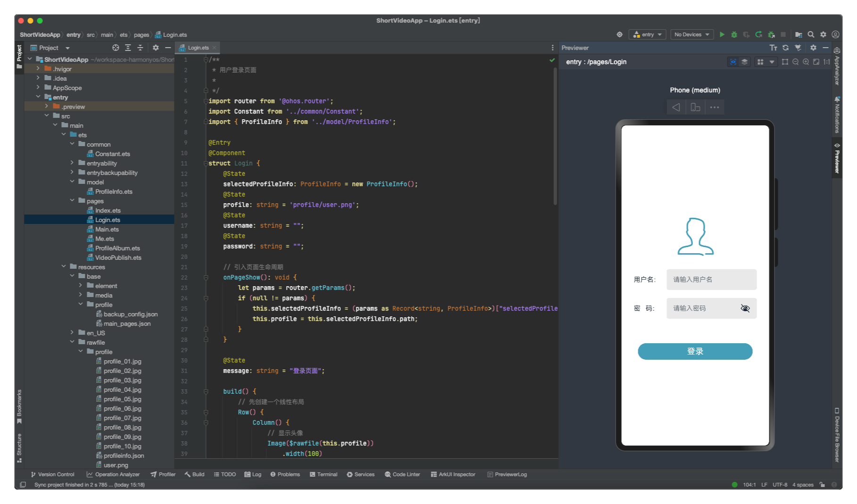
Task: Refresh the Previewer with reload icon
Action: point(785,48)
